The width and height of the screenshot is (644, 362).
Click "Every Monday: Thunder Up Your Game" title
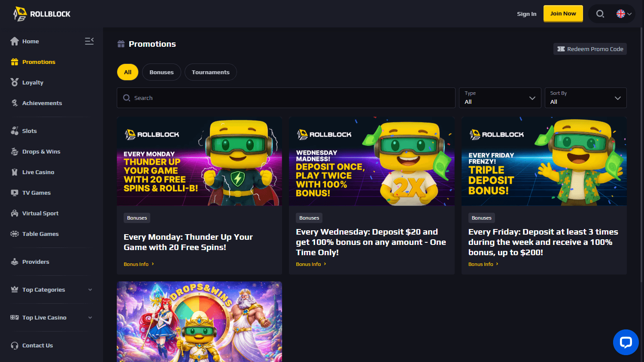(x=188, y=242)
